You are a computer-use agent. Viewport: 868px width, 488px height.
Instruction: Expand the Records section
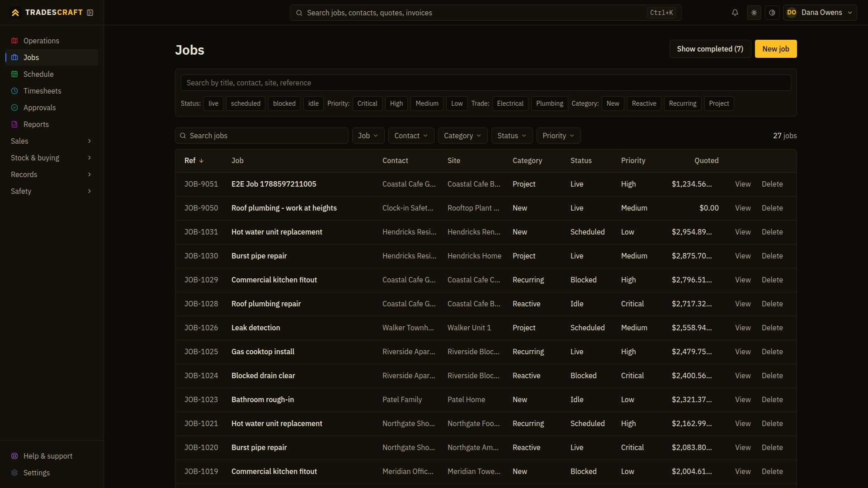click(52, 174)
